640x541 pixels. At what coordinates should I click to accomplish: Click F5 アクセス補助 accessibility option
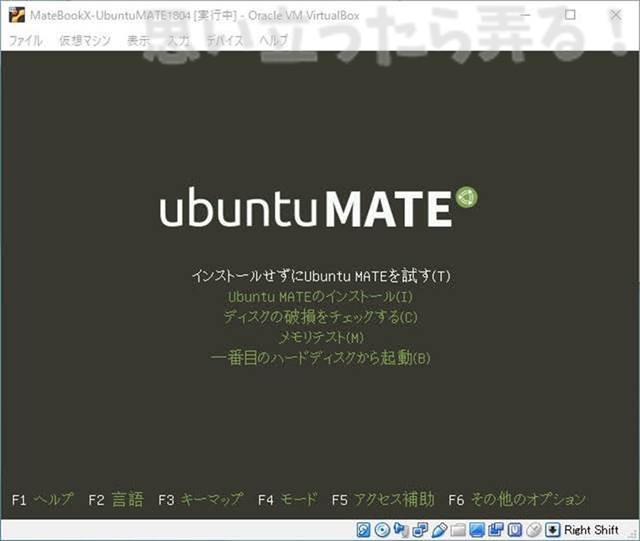[383, 499]
